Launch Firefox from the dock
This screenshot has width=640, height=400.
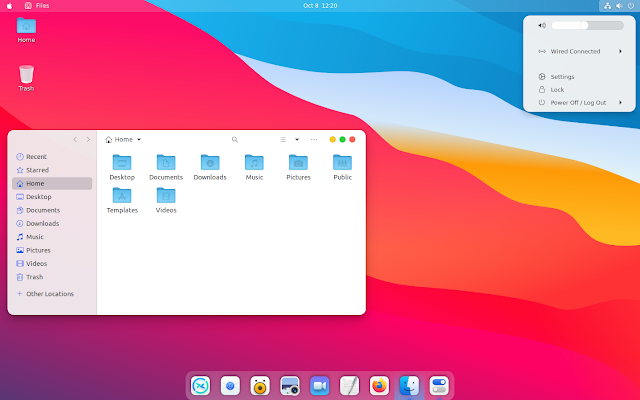[x=379, y=385]
